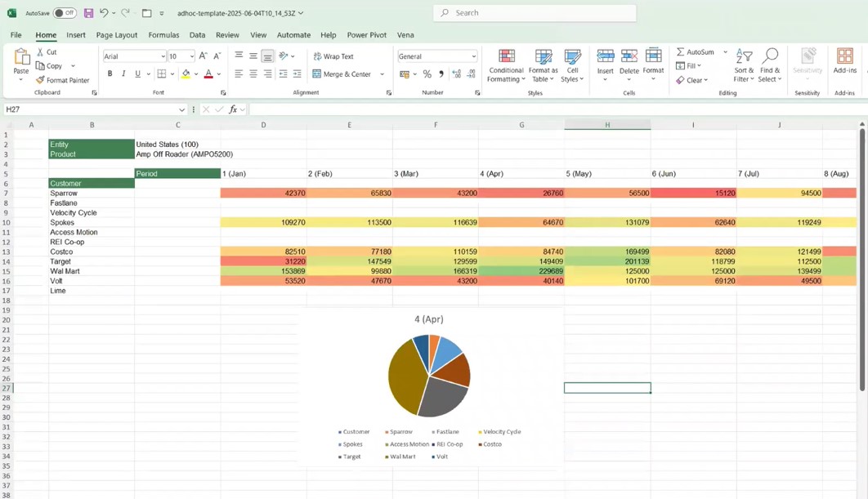
Task: Click the Add-ins icon
Action: point(844,61)
